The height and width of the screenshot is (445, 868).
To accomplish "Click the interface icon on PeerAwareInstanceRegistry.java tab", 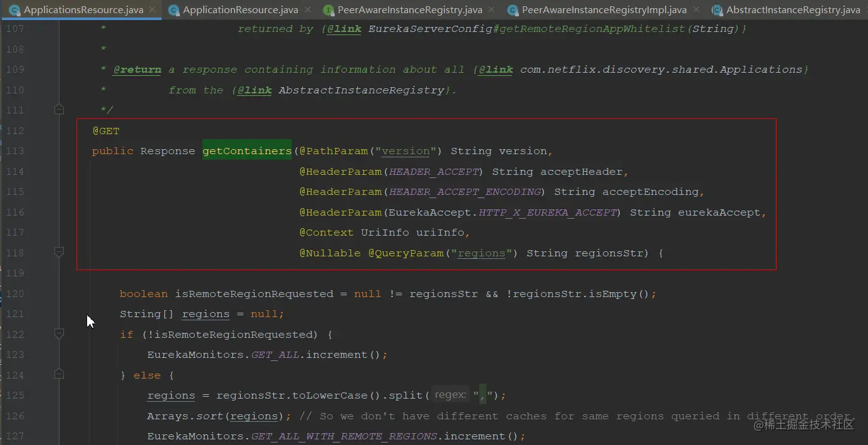I will [328, 10].
